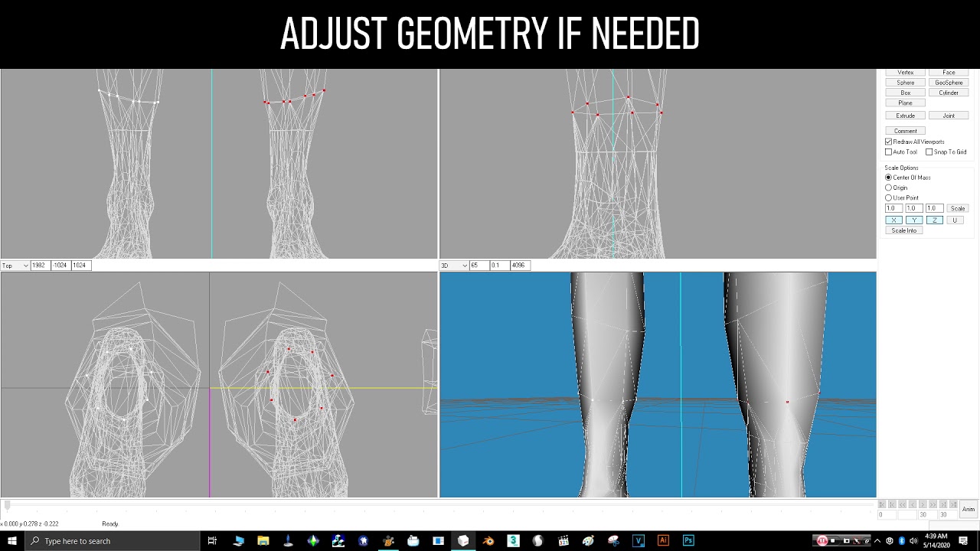Click the taskbar clock showing 4:39 AM
Viewport: 980px width, 551px height.
pos(936,541)
